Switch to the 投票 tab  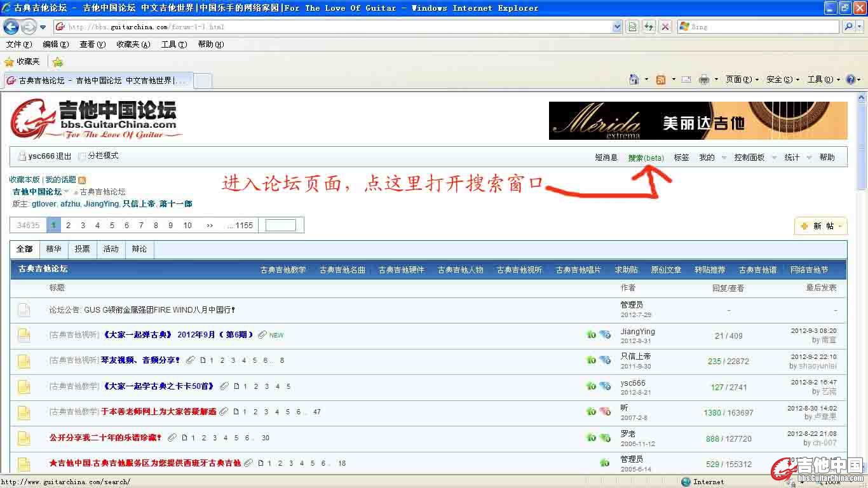tap(82, 249)
